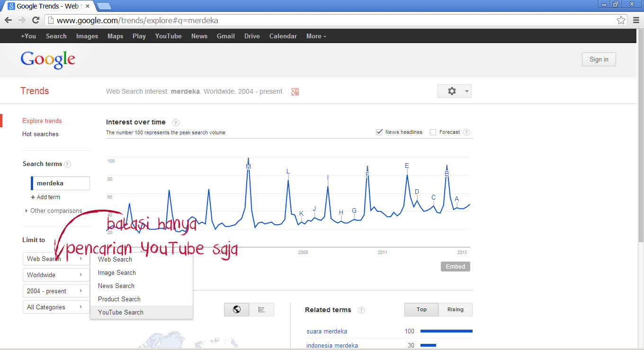Go to Maps in the Google bar
The width and height of the screenshot is (644, 350).
(115, 36)
